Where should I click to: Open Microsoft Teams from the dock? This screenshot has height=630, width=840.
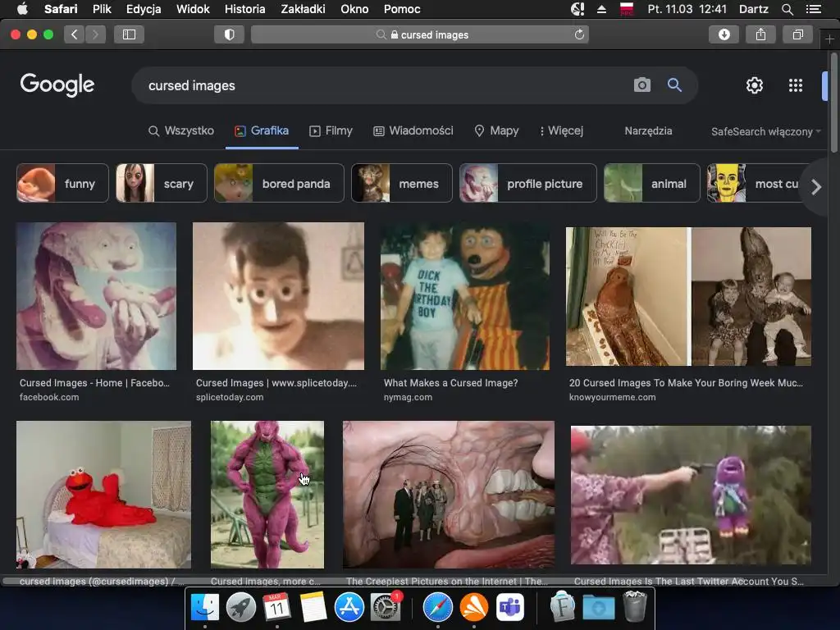point(509,608)
